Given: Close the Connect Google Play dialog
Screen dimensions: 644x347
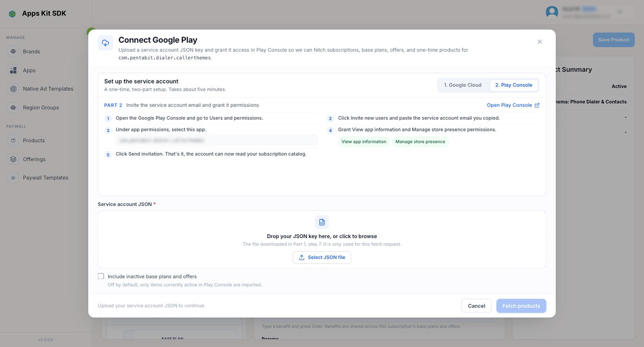Looking at the screenshot, I should click(540, 42).
